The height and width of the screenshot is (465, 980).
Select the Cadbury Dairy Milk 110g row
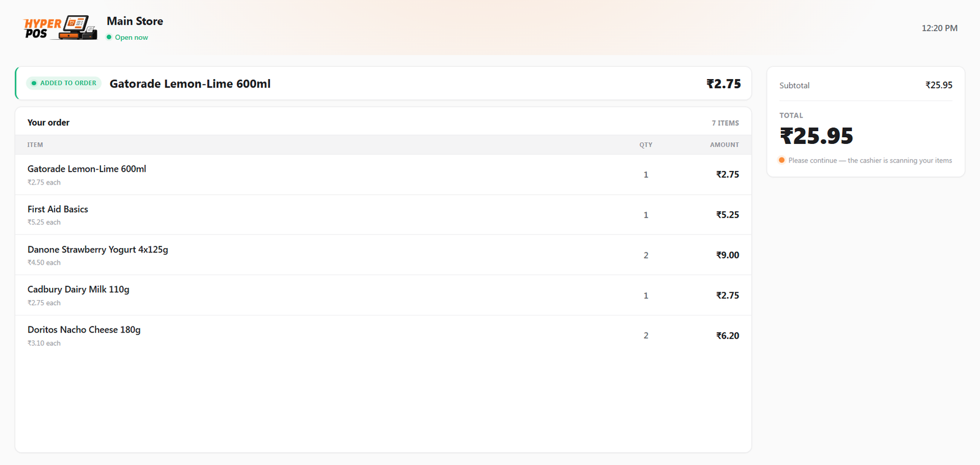coord(383,295)
